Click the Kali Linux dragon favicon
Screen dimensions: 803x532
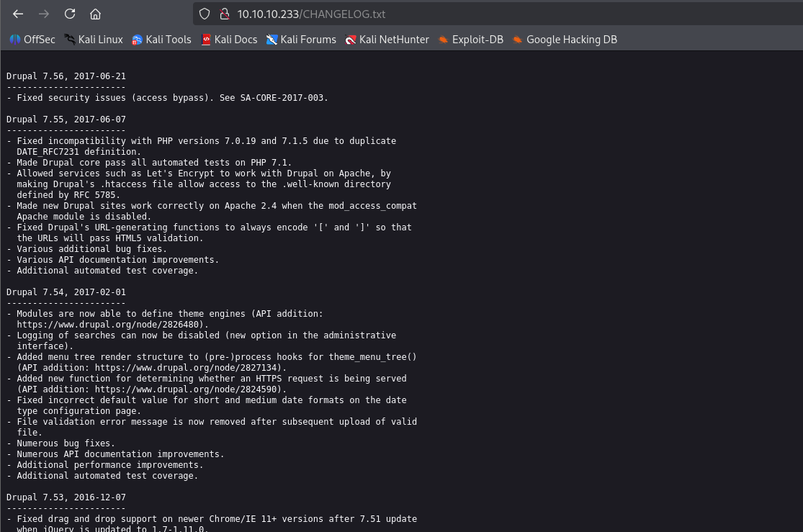69,40
